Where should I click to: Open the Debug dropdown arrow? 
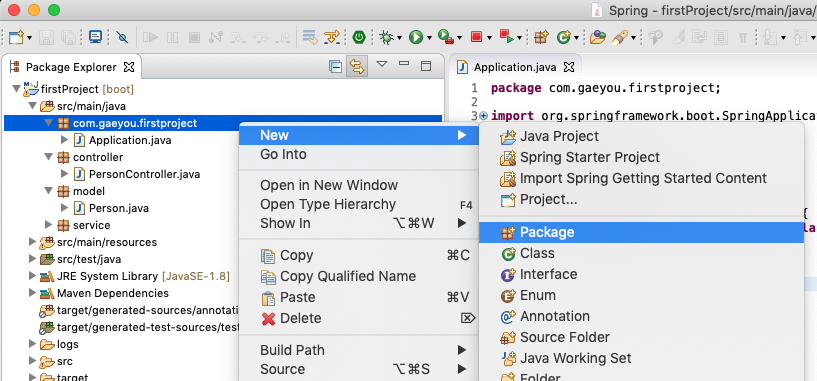[x=400, y=38]
